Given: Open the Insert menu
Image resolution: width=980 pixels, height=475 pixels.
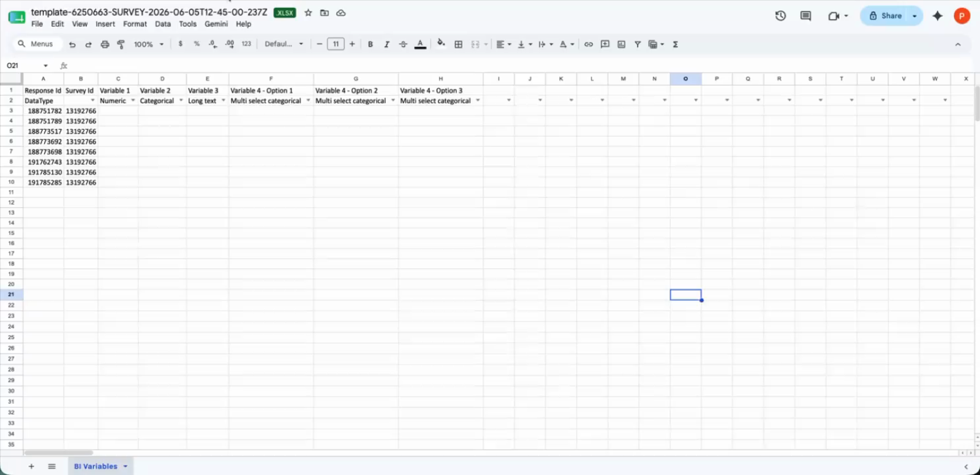Looking at the screenshot, I should point(105,24).
